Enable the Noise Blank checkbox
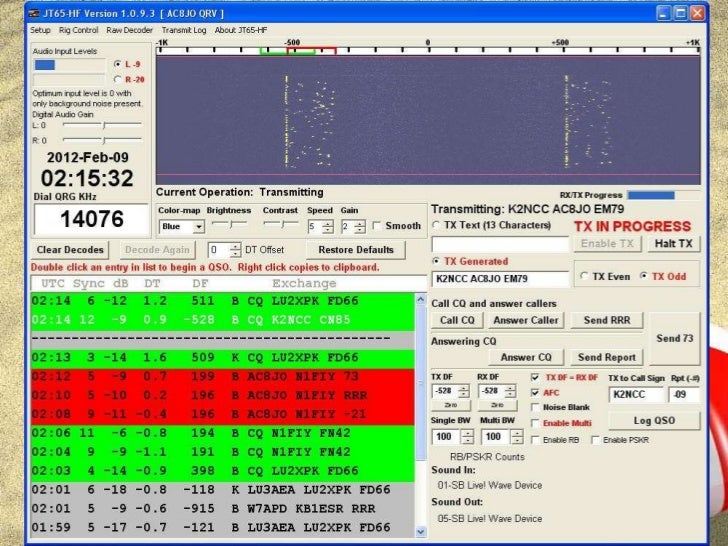Viewport: 728px width, 546px height. (536, 408)
